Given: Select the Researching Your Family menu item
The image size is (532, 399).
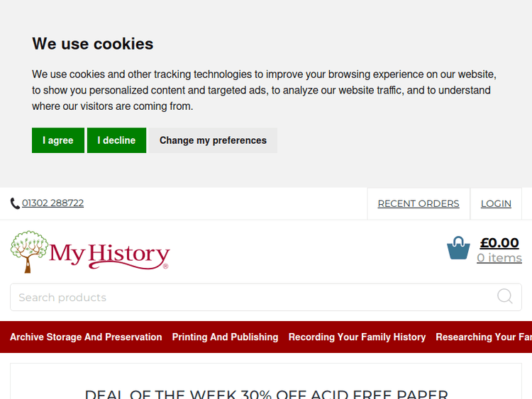Looking at the screenshot, I should [x=483, y=337].
